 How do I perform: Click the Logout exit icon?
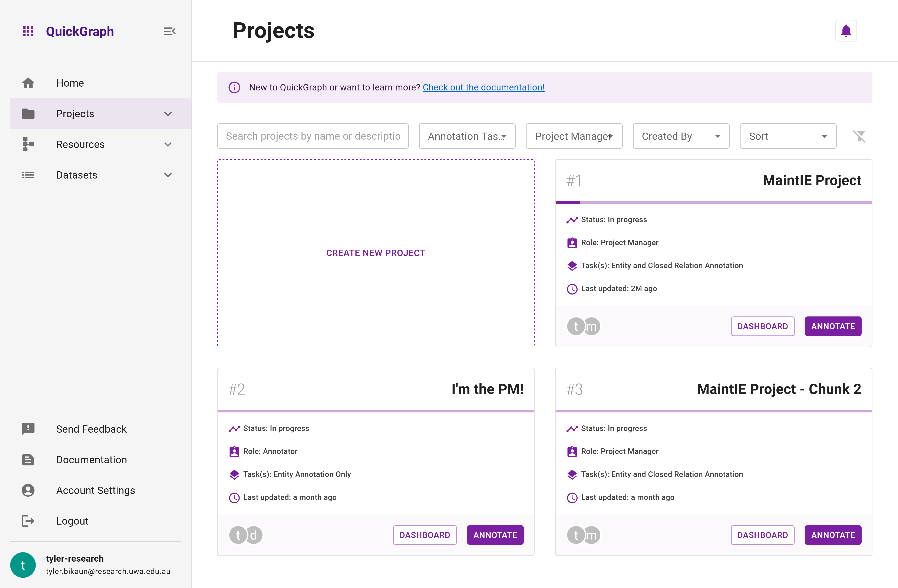coord(28,521)
